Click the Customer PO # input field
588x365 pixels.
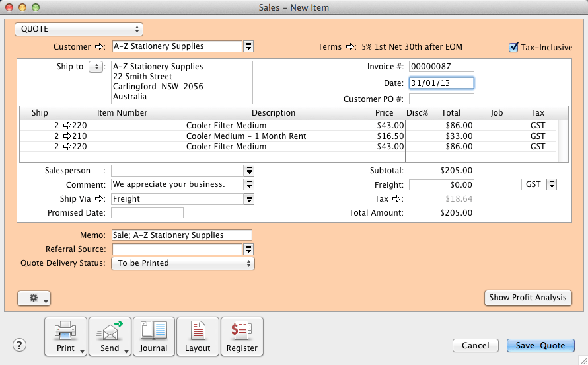(x=441, y=99)
